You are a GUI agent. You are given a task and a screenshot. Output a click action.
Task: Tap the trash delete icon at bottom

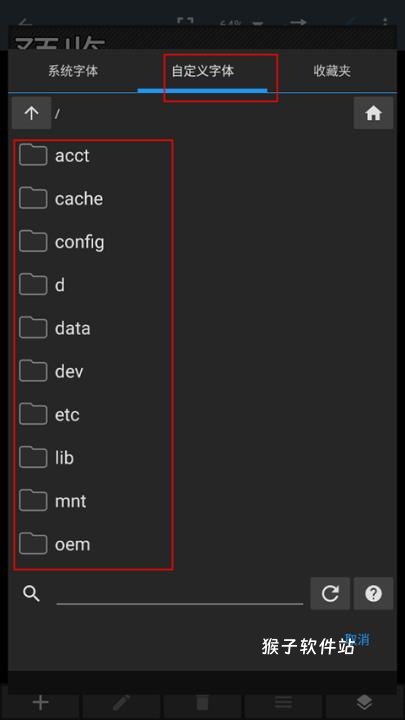pos(202,702)
